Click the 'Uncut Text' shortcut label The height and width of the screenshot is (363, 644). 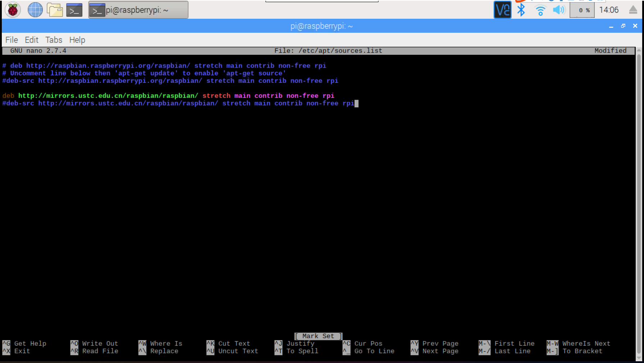tap(238, 351)
